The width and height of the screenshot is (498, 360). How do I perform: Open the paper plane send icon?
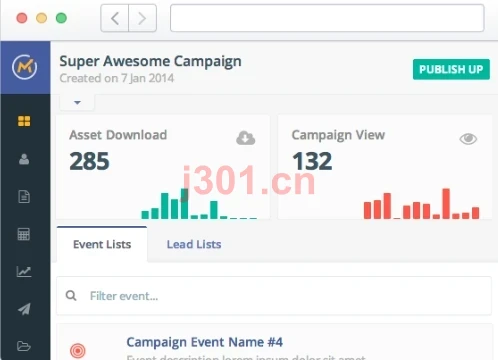click(24, 309)
